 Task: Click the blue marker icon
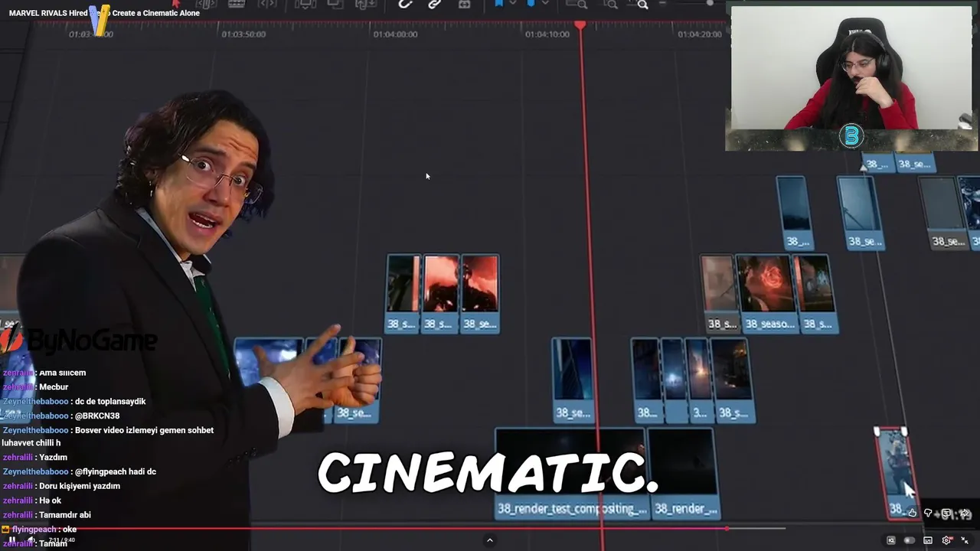(531, 3)
